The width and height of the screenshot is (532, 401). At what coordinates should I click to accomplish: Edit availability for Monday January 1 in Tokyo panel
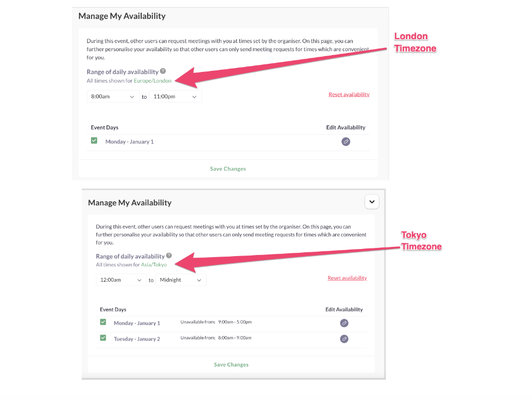(x=344, y=323)
